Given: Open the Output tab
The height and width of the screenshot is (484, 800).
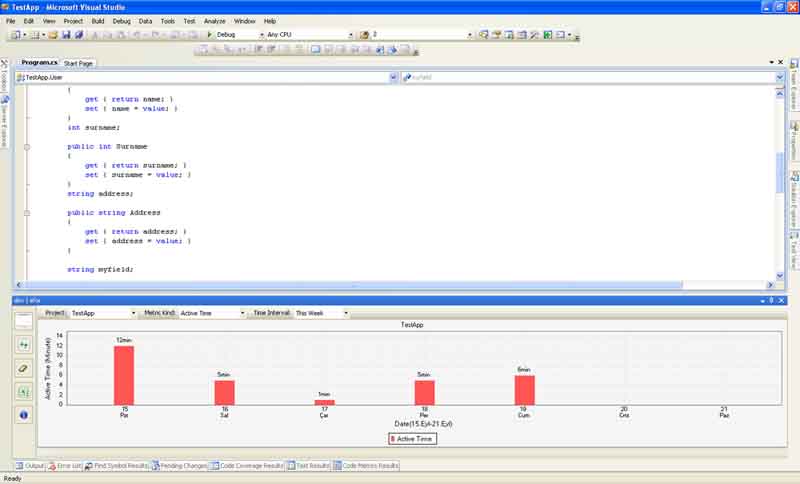Looking at the screenshot, I should tap(30, 466).
